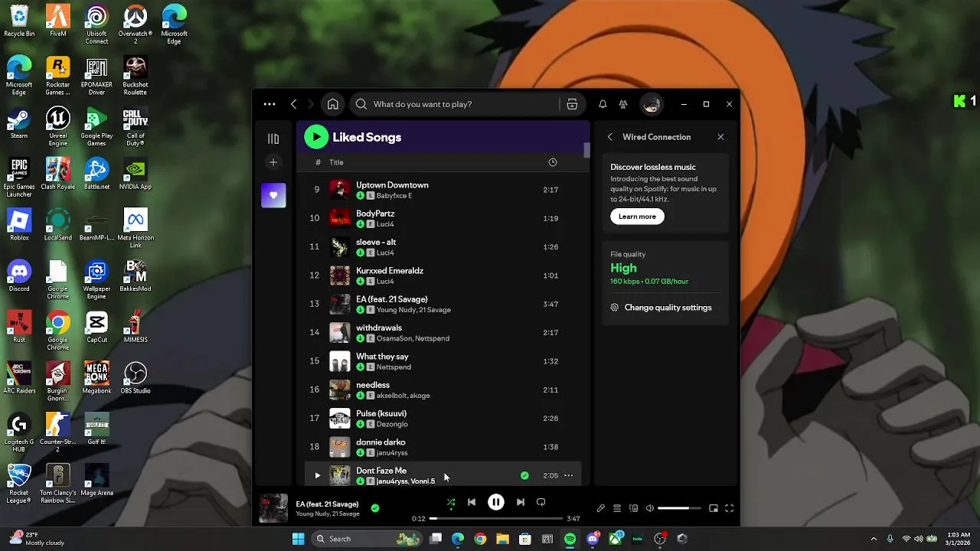This screenshot has height=551, width=980.
Task: Close the Wired Connection panel
Action: coord(720,137)
